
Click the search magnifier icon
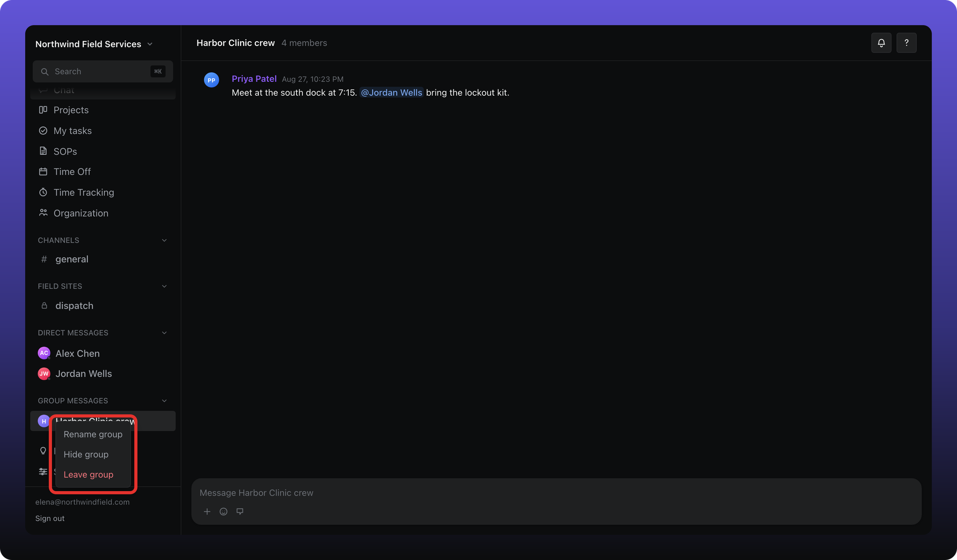[x=45, y=72]
